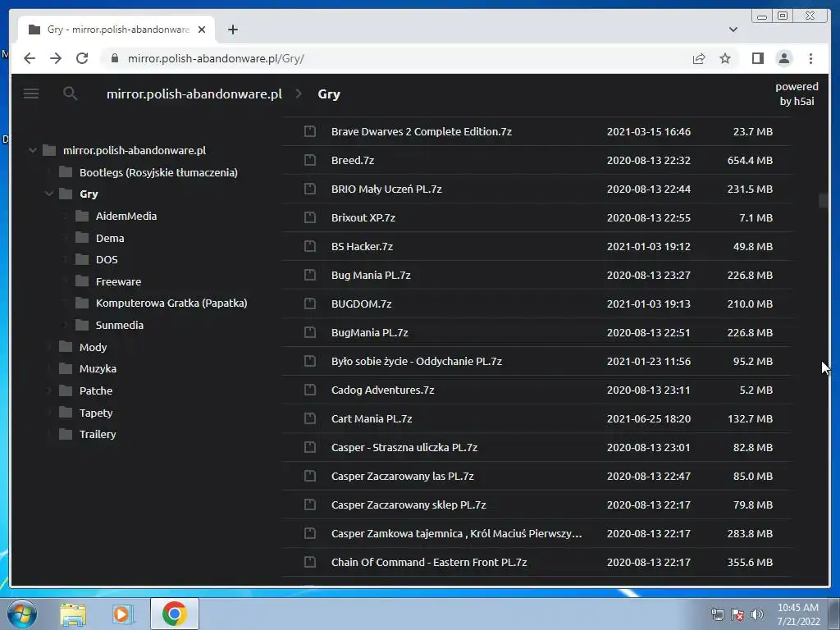This screenshot has height=630, width=840.
Task: Open the Chrome profile avatar
Action: pyautogui.click(x=783, y=58)
